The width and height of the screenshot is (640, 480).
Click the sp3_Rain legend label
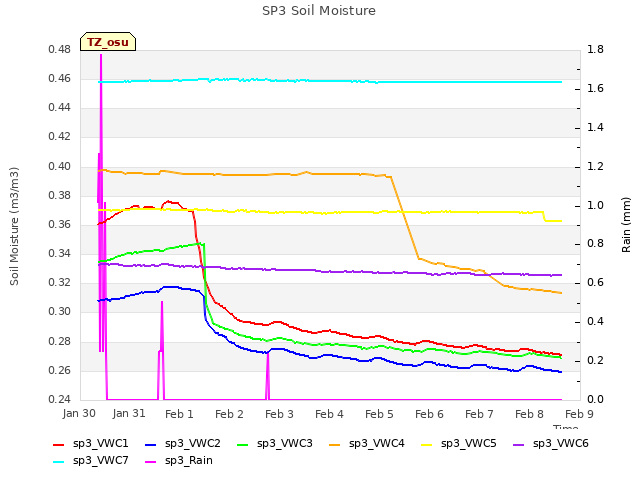click(x=189, y=460)
